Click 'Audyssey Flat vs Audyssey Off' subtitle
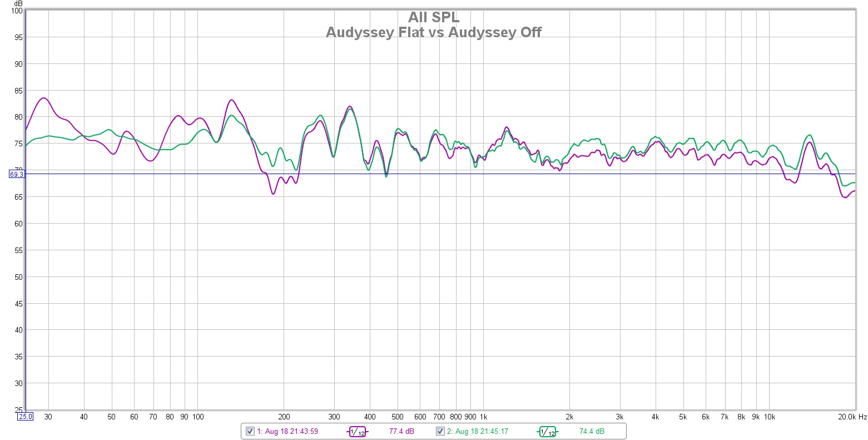Viewport: 868px width, 440px height. coord(434,32)
